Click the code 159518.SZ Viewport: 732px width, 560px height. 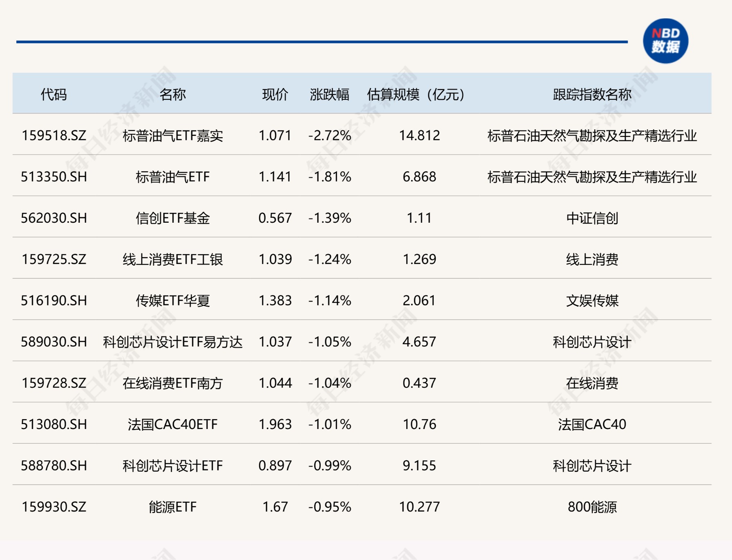click(x=54, y=135)
